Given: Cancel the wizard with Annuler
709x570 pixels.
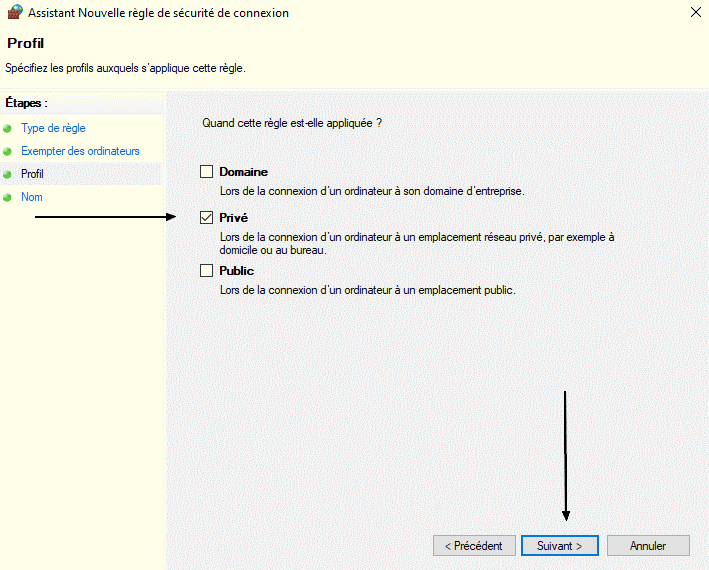Looking at the screenshot, I should pyautogui.click(x=648, y=546).
